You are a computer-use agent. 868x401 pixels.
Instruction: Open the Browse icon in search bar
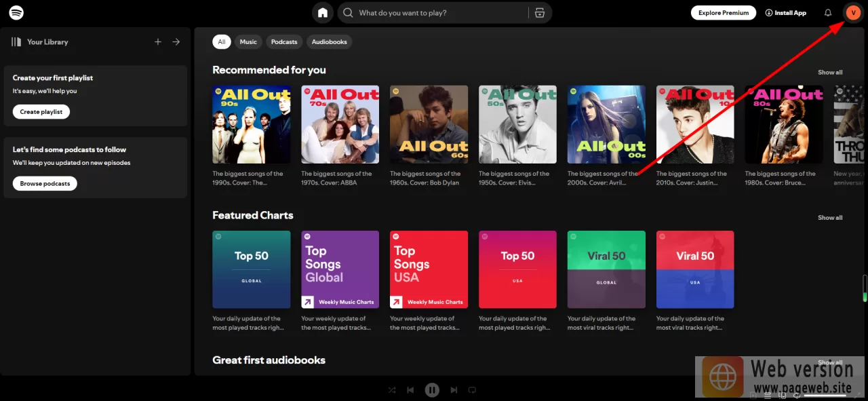coord(540,13)
